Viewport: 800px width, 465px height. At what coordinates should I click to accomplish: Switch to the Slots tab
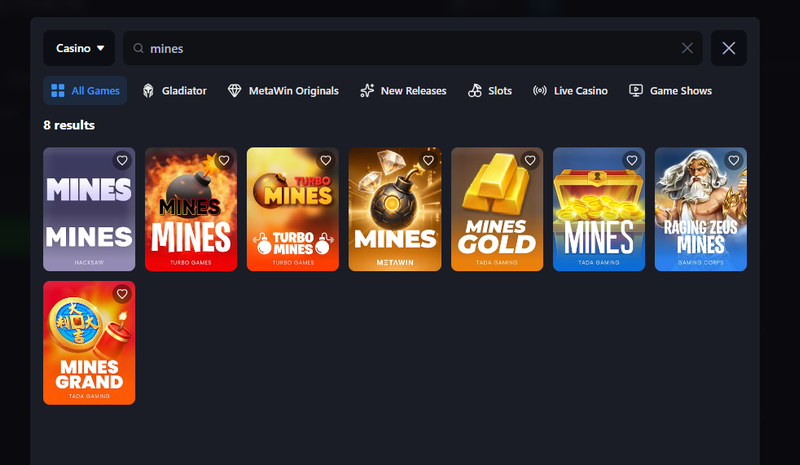coord(490,90)
